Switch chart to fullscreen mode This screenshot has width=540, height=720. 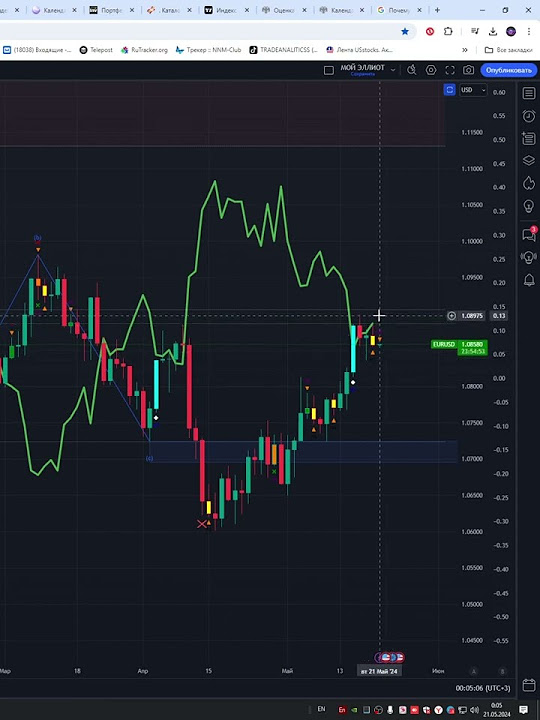click(450, 70)
